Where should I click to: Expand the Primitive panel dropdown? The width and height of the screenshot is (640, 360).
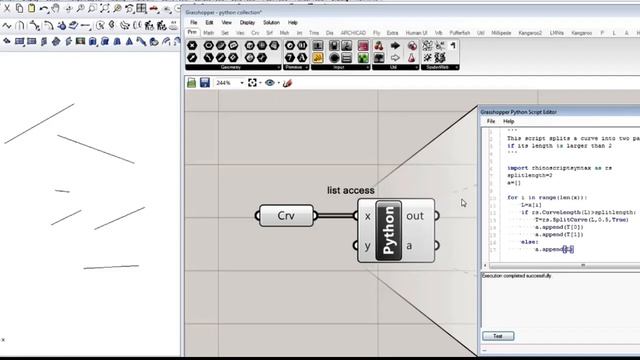(306, 67)
